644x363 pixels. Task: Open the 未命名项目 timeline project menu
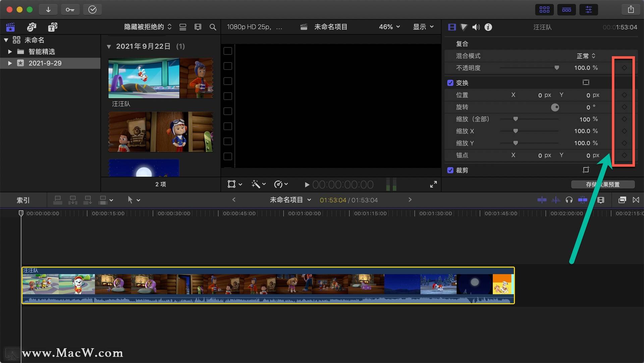pos(290,200)
